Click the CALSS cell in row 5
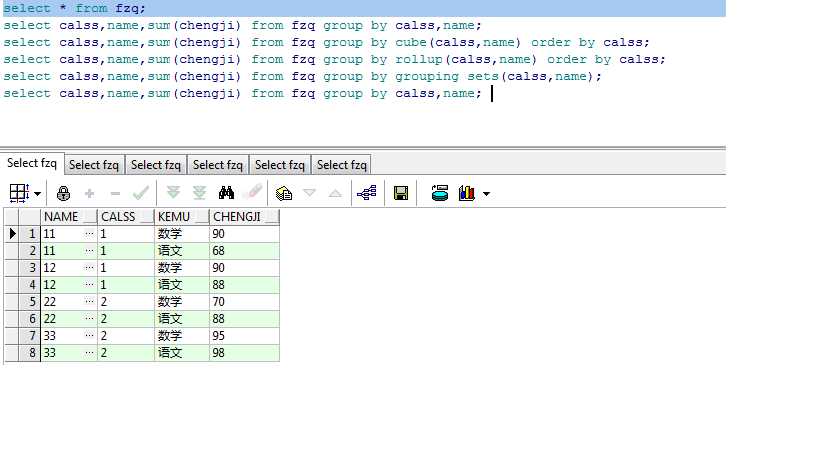Image resolution: width=819 pixels, height=460 pixels. point(126,302)
